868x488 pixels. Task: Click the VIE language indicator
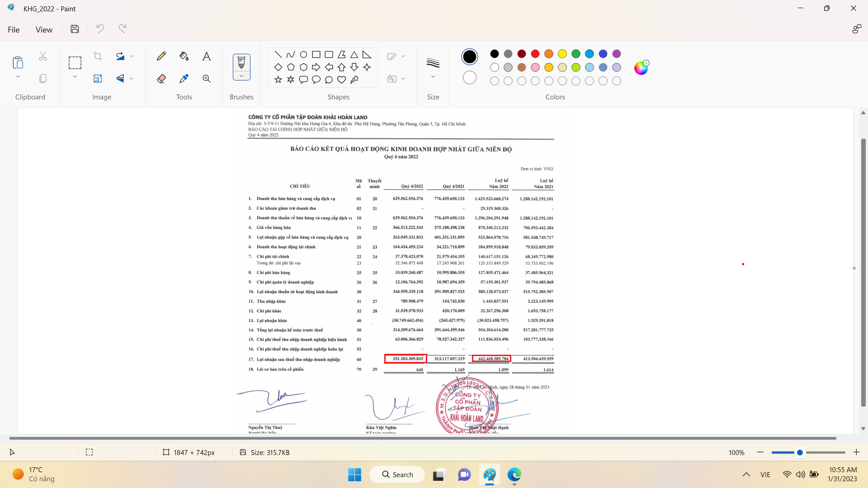[x=765, y=474]
